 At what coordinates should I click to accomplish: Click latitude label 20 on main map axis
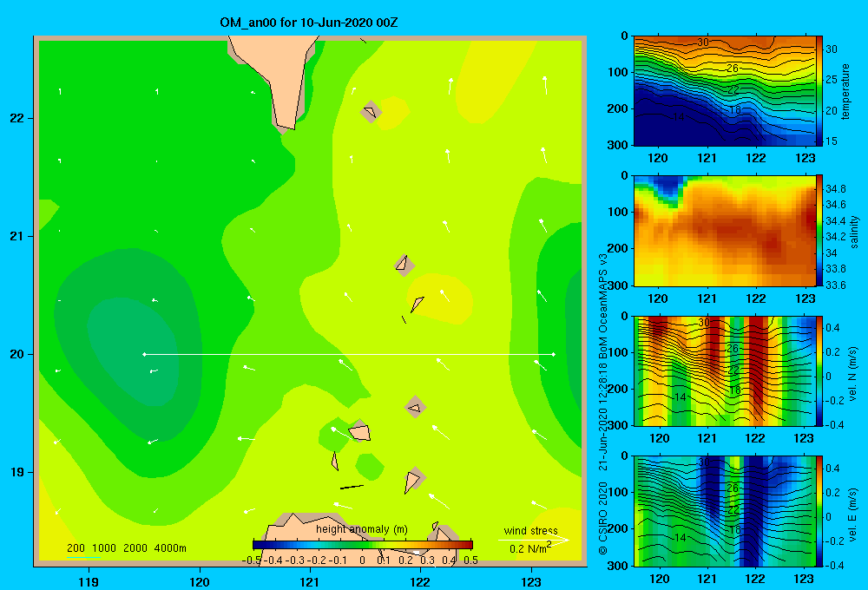point(17,354)
